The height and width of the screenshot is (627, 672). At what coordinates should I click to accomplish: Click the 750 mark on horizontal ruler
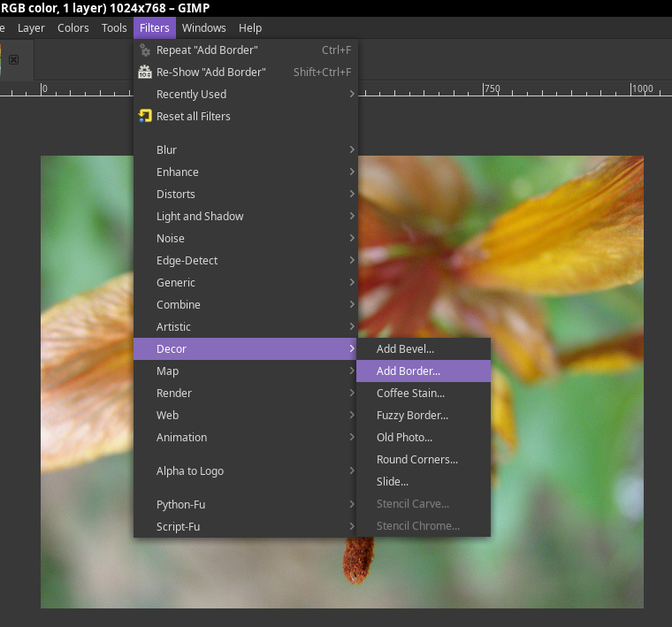[x=492, y=88]
